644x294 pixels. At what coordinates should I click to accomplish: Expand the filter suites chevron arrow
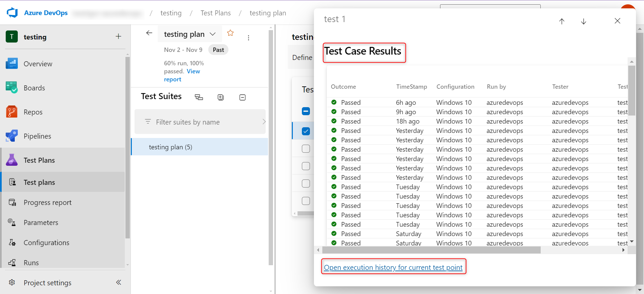264,122
